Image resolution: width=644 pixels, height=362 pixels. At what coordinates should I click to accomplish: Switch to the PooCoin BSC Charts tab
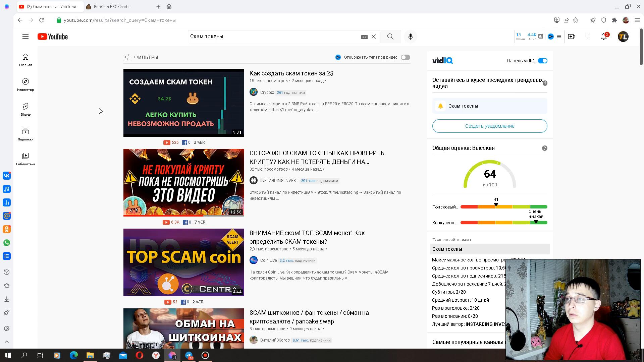111,7
